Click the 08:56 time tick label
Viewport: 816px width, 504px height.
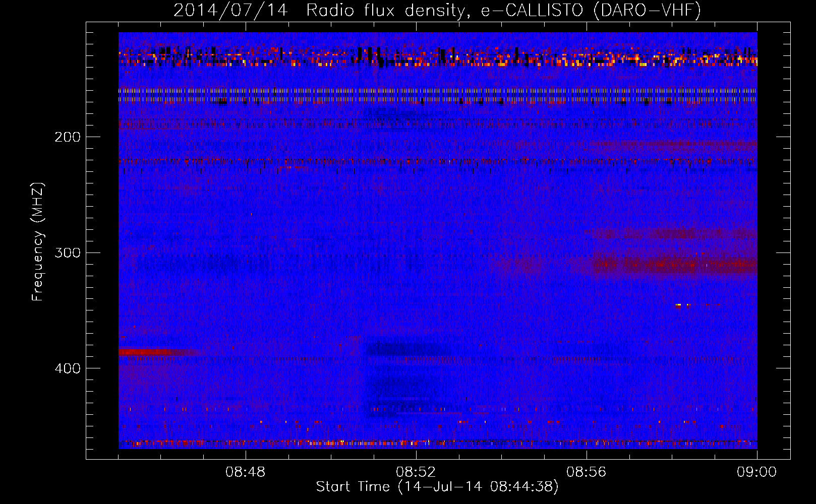coord(587,472)
